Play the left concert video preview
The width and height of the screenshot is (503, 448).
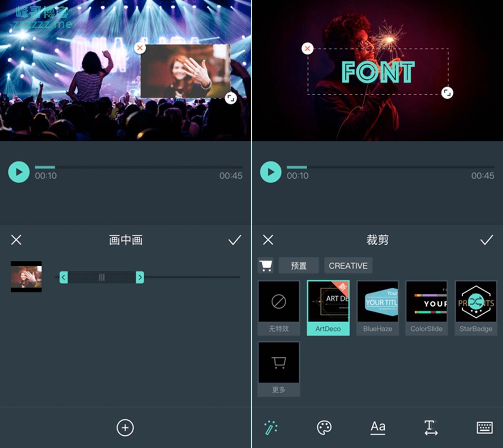click(x=19, y=172)
